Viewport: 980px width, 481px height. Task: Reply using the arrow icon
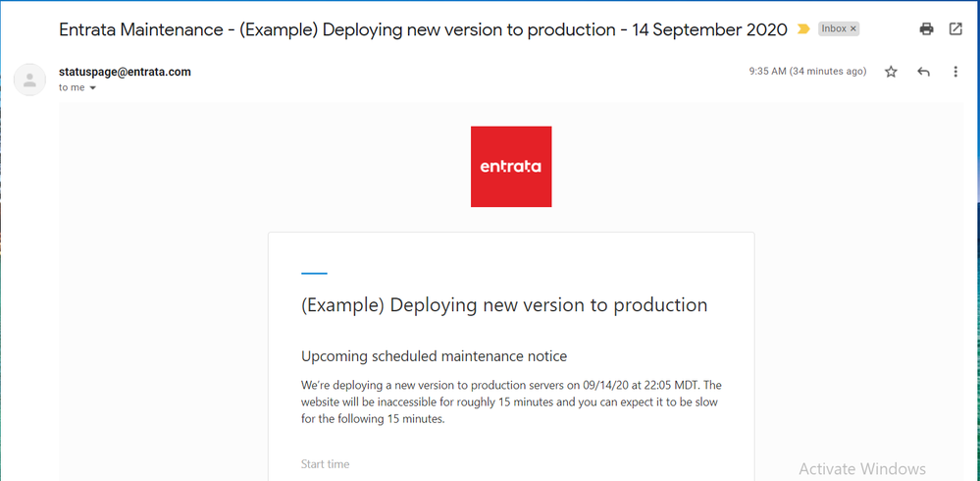click(x=923, y=72)
